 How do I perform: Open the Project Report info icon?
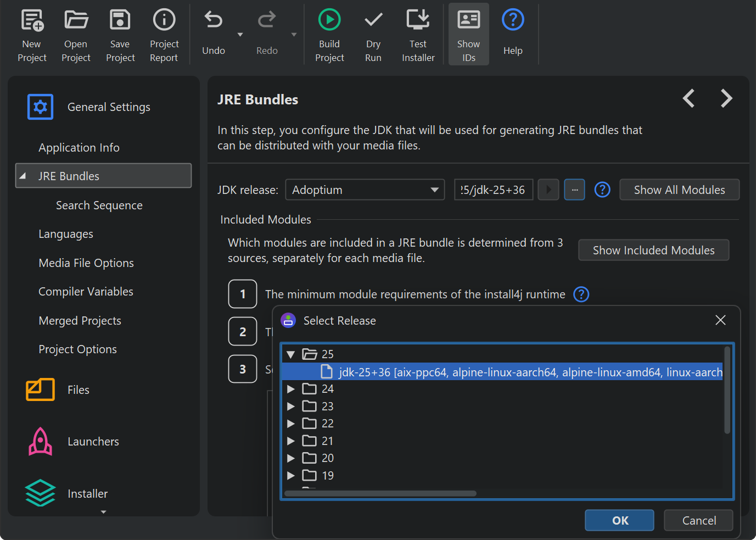pos(164,21)
